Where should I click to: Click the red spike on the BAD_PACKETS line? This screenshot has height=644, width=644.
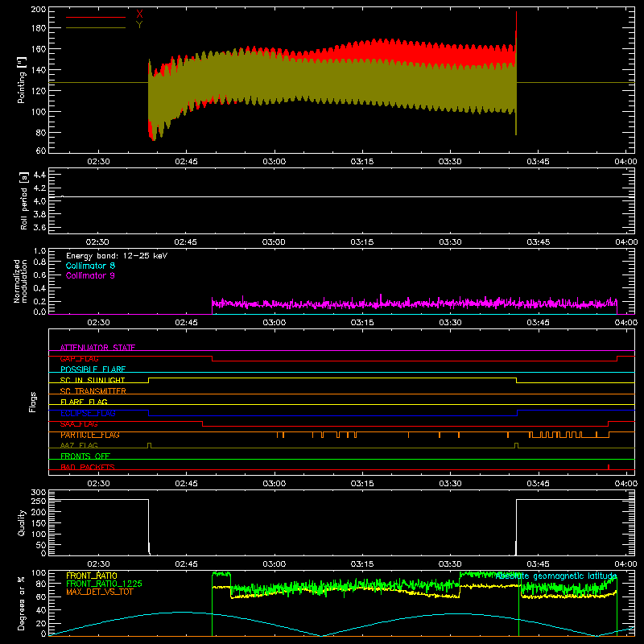pyautogui.click(x=609, y=467)
